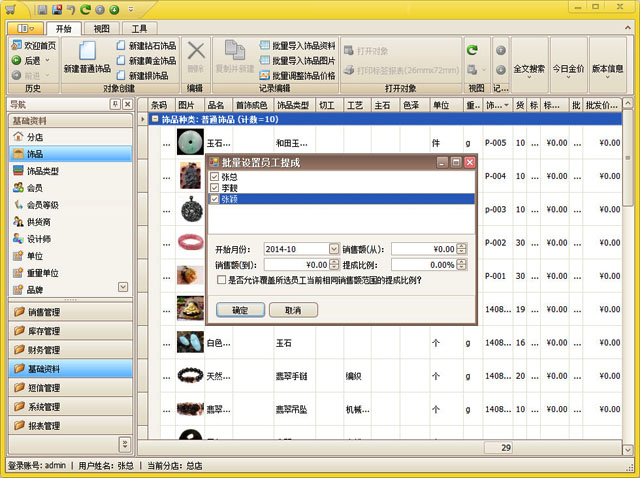Select the 基础资料 highlighted navigation group
Viewport: 640px width, 478px height.
(71, 369)
